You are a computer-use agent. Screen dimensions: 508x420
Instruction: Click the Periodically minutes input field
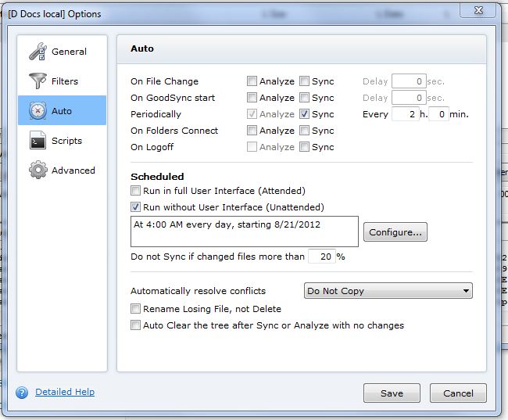(438, 114)
